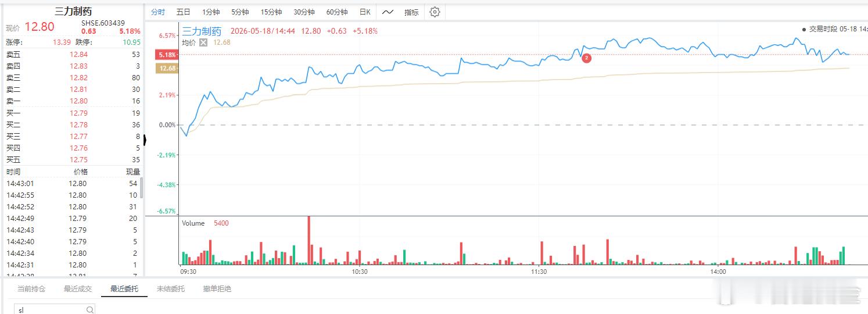Select the 30分钟 interval
Viewport: 868px width, 314px height.
coord(304,12)
